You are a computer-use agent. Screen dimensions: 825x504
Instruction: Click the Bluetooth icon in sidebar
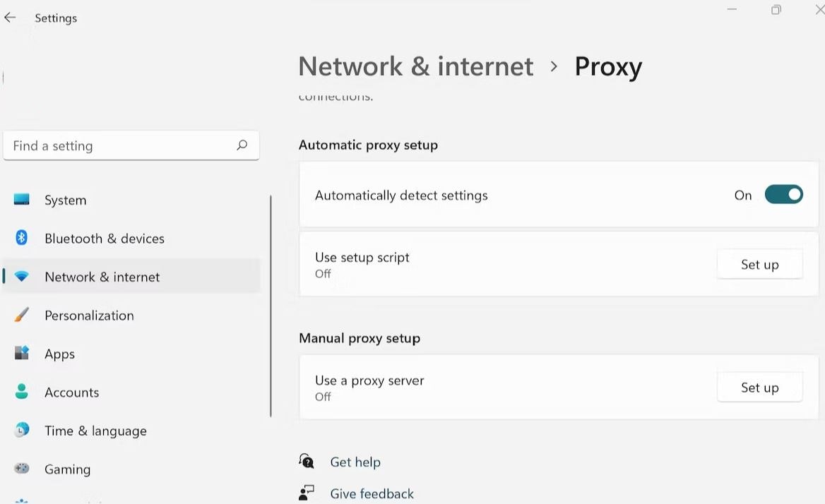click(x=22, y=238)
